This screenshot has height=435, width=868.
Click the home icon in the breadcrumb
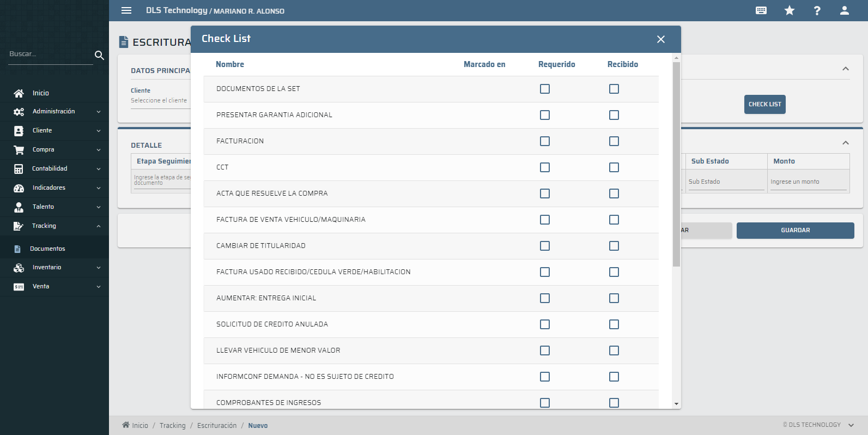click(126, 425)
